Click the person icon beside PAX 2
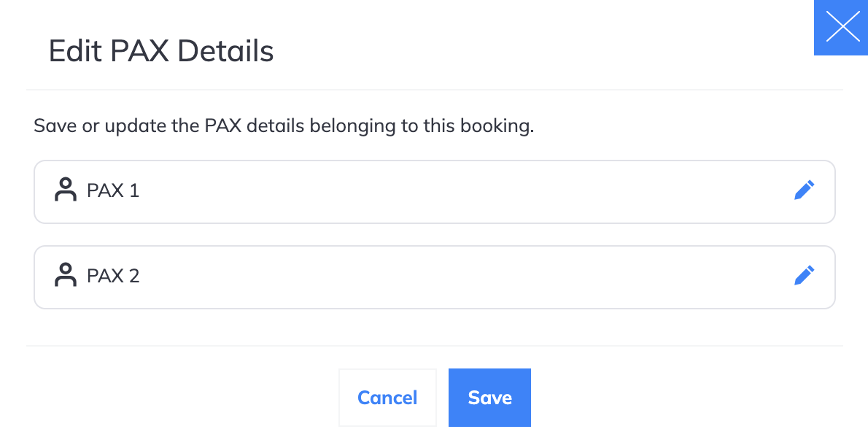This screenshot has height=448, width=868. pyautogui.click(x=66, y=274)
